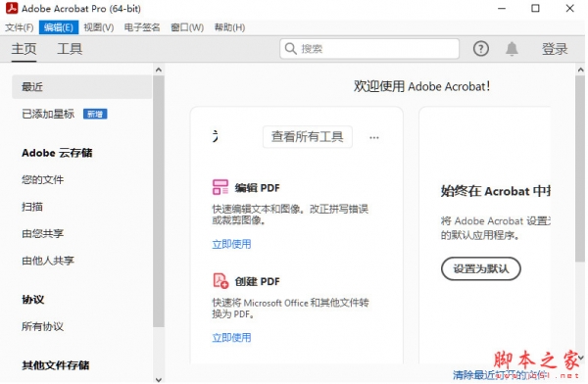Click 立即使用 under 创建 PDF
This screenshot has height=384, width=588.
point(231,338)
